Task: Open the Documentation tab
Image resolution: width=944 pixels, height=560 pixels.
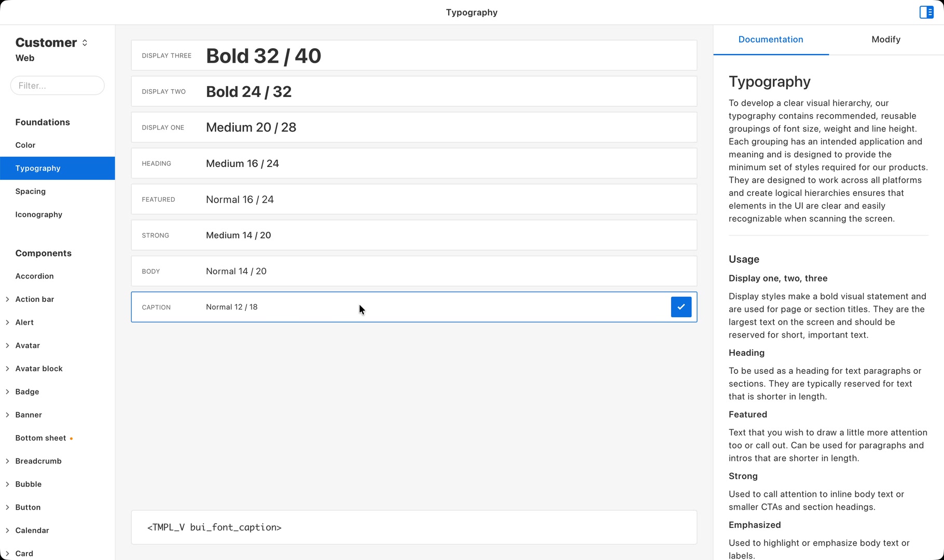Action: [x=771, y=39]
